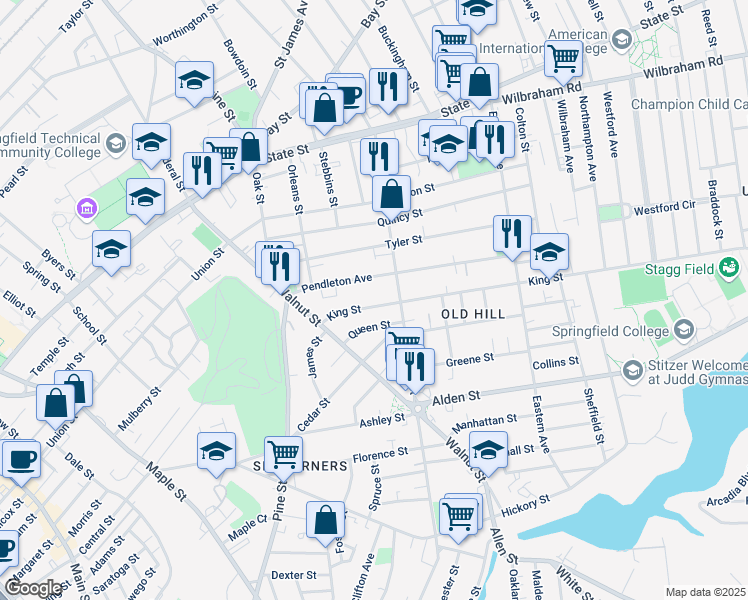Select the restaurant marker near Colton St
The height and width of the screenshot is (600, 748).
click(x=496, y=141)
